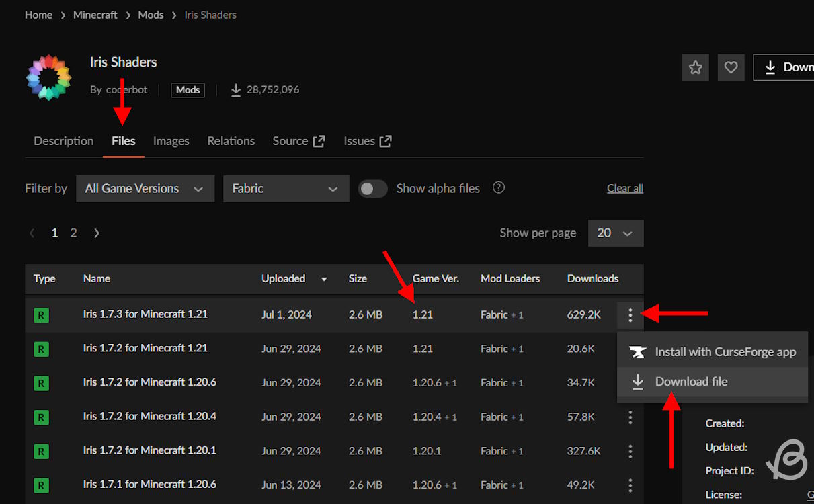
Task: Click the Iris Shaders rainbow logo
Action: [x=48, y=78]
